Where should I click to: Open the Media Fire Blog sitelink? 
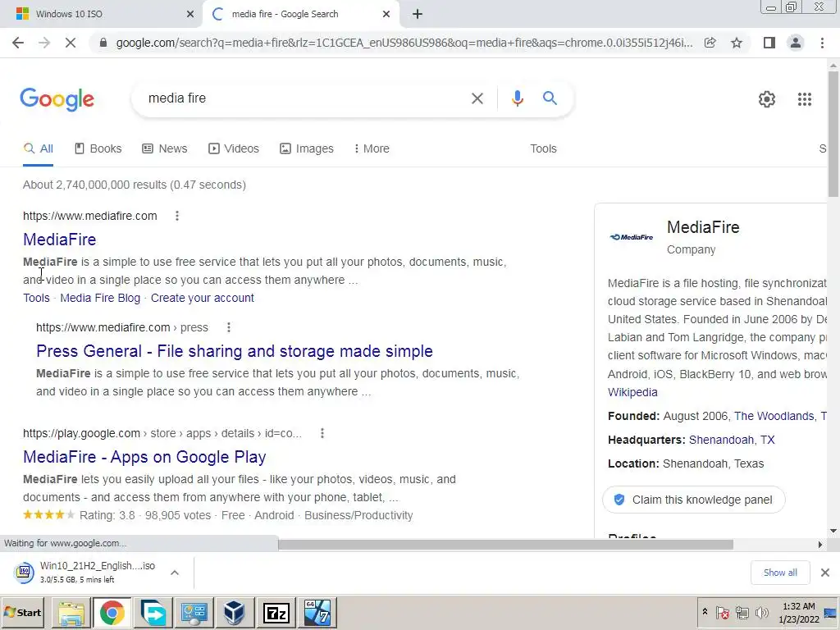(100, 298)
